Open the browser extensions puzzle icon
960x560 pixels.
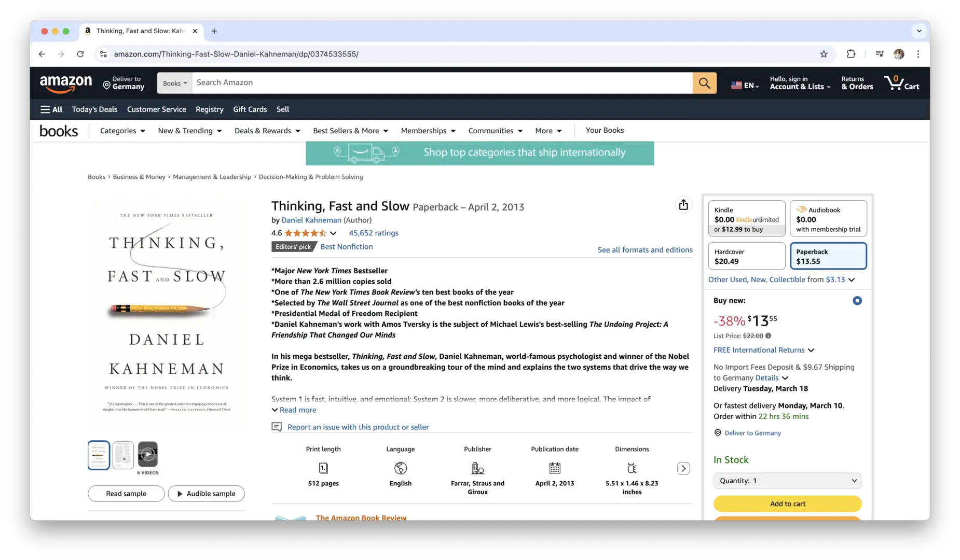851,54
